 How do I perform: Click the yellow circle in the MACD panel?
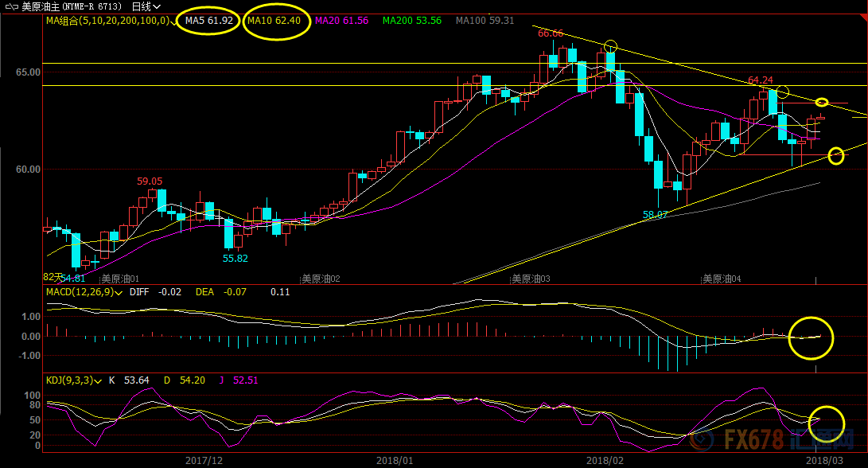pos(811,337)
